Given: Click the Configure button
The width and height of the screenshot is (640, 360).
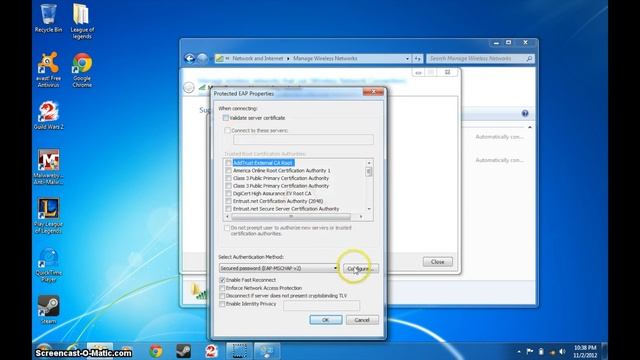Looking at the screenshot, I should click(360, 269).
